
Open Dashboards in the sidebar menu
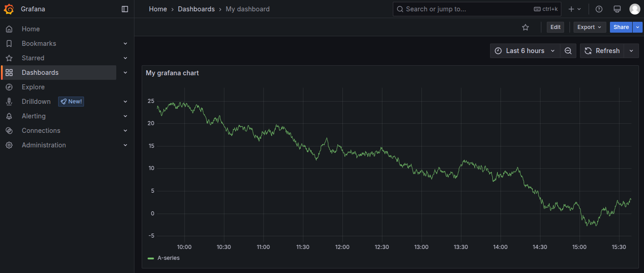click(40, 73)
